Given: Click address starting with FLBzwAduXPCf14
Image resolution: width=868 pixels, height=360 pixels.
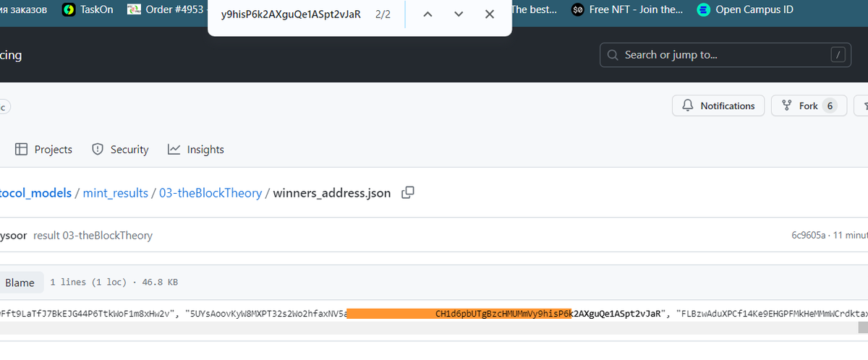Looking at the screenshot, I should point(772,314).
